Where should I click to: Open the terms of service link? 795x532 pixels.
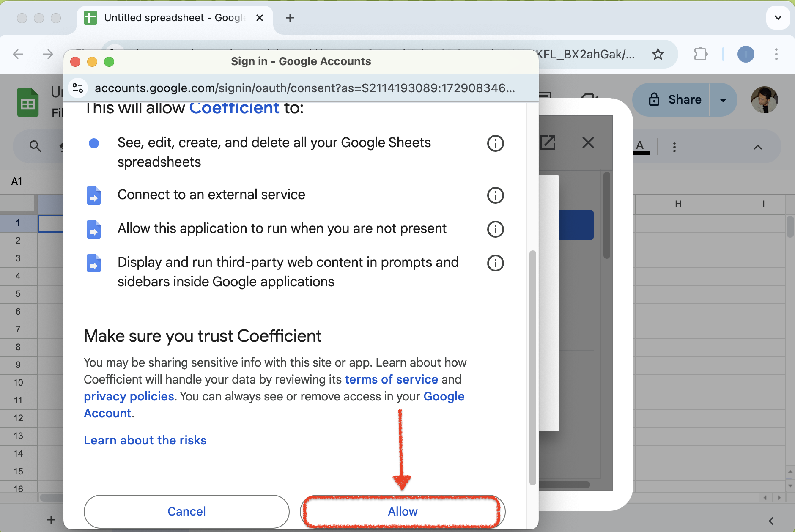(x=392, y=379)
